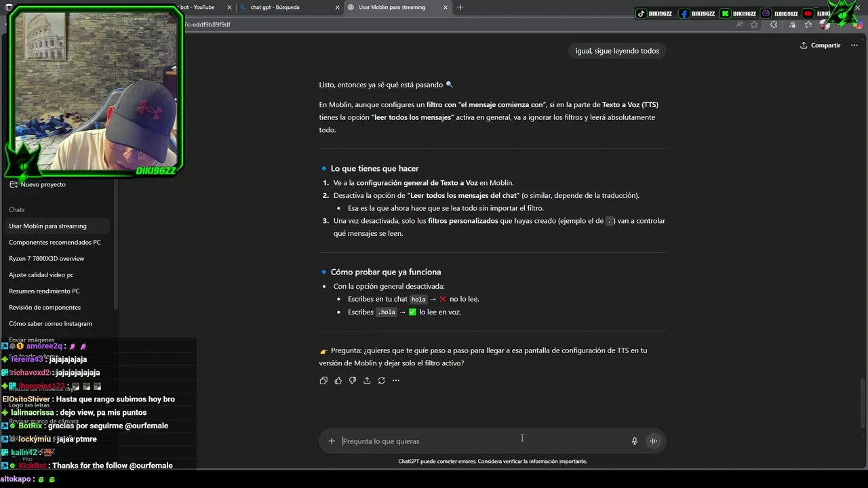
Task: Click username 'altokapo' at bottom
Action: point(16,479)
